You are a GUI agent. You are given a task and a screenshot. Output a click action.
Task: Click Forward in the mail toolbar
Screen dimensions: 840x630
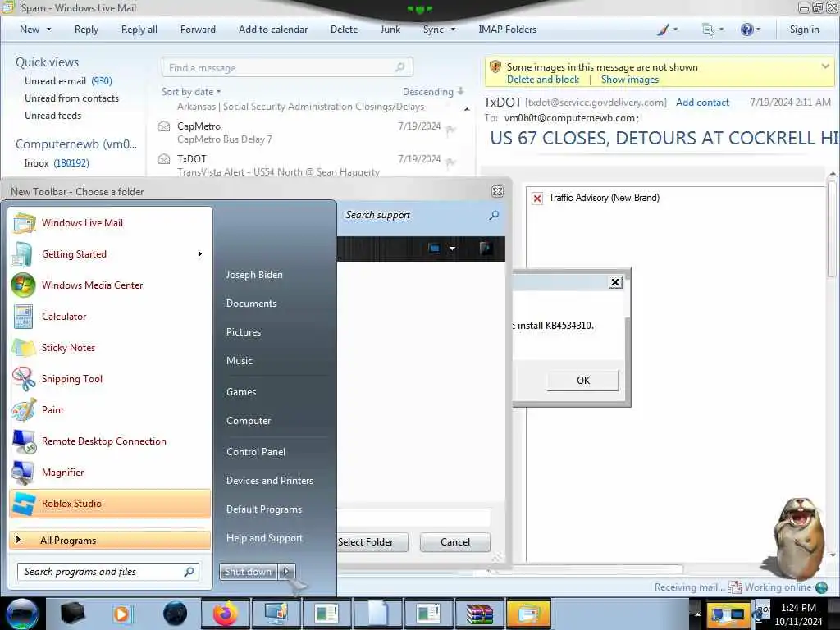click(198, 30)
